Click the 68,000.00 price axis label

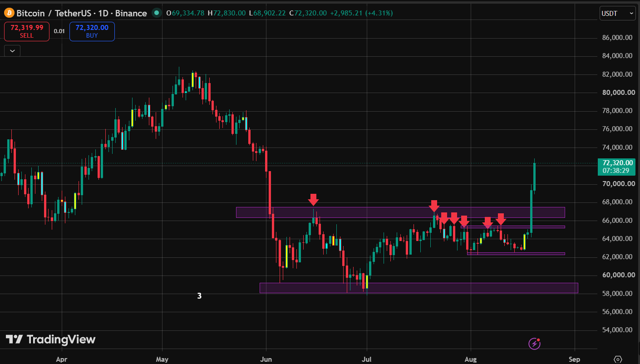coord(617,202)
